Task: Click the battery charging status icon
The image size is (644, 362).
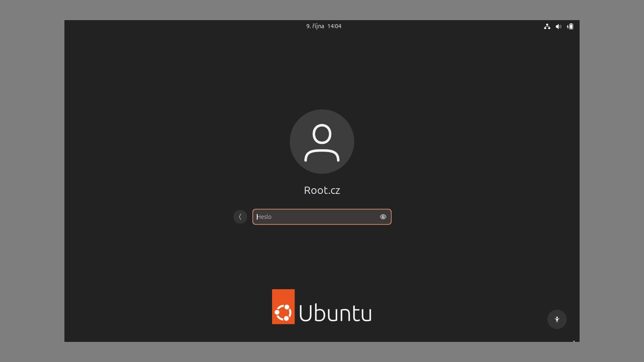Action: (570, 27)
